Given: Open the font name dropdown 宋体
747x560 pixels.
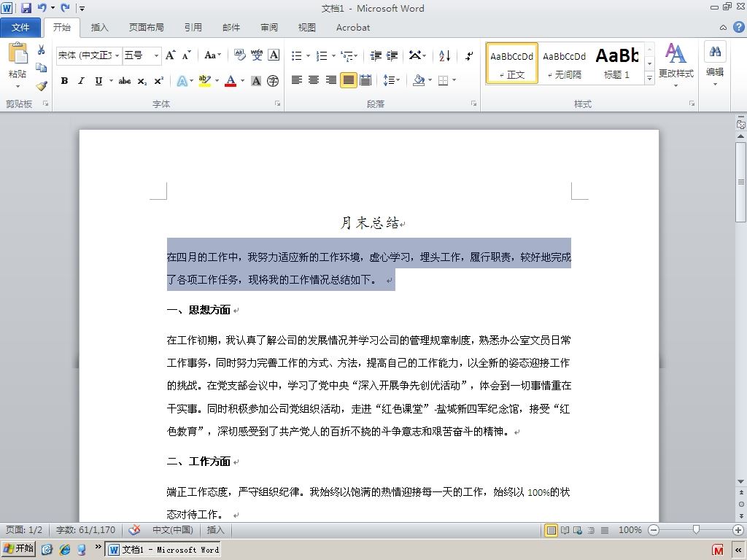Looking at the screenshot, I should (x=89, y=55).
